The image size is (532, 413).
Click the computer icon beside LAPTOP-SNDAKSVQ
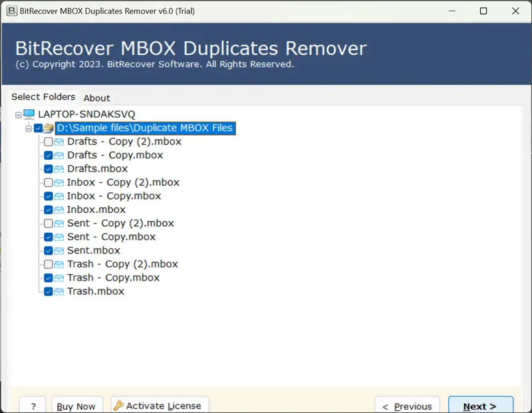pos(29,114)
